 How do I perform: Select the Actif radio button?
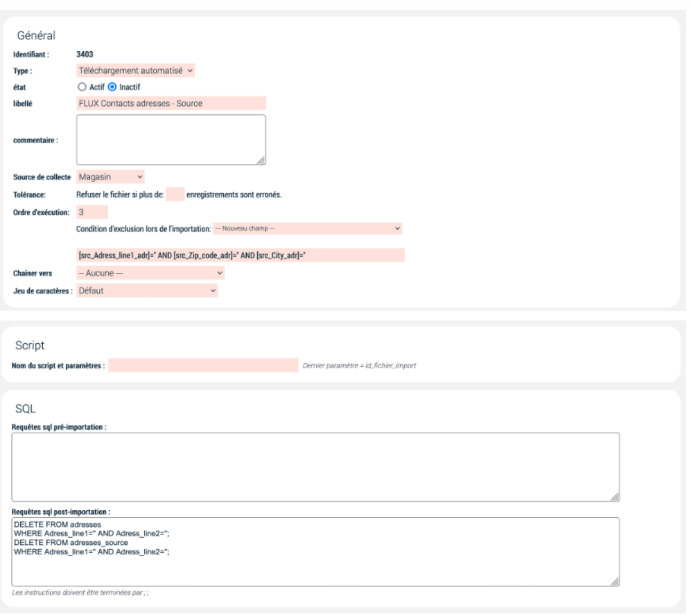82,87
